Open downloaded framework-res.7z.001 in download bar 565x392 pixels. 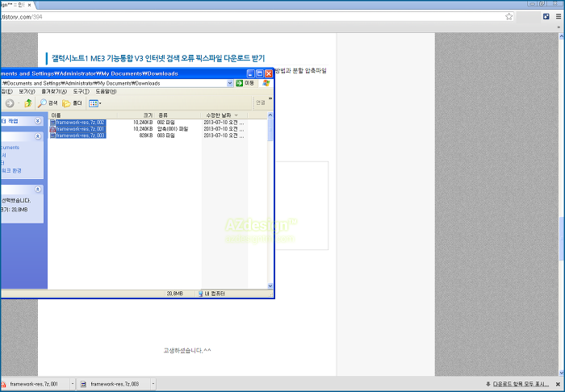coord(34,384)
